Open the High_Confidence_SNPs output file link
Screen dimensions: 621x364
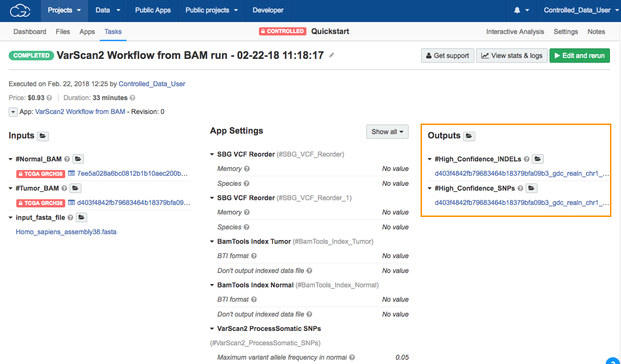coord(522,203)
